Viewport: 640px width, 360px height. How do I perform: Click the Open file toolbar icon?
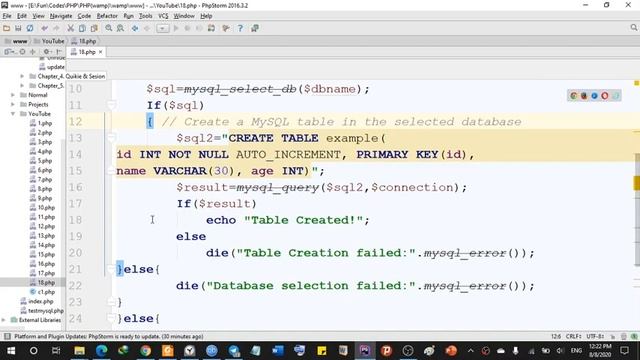7,28
